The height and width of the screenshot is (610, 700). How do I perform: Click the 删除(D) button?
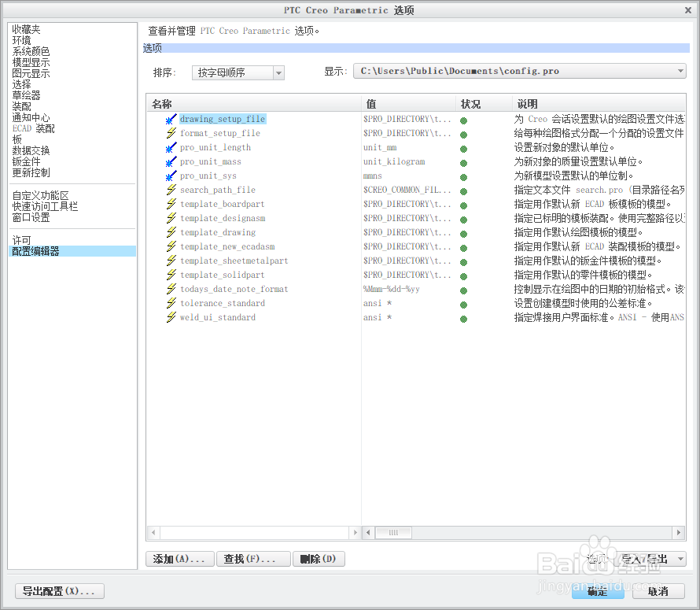(x=319, y=559)
